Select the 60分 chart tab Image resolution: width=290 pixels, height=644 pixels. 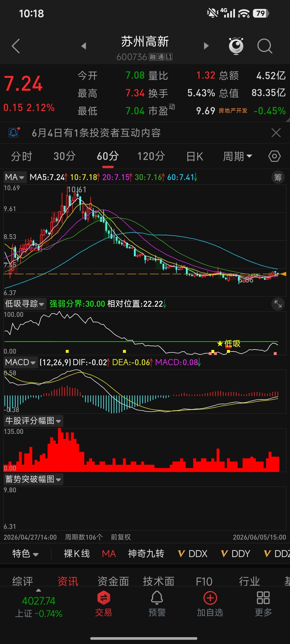108,156
